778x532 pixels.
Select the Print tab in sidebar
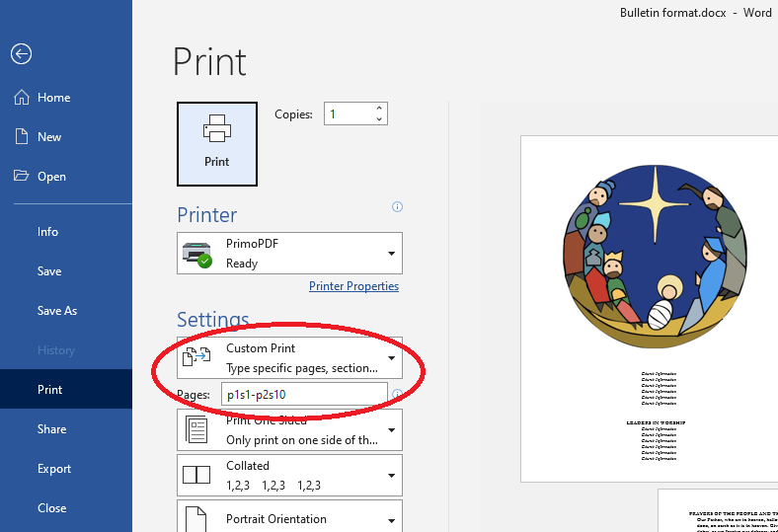[66, 389]
